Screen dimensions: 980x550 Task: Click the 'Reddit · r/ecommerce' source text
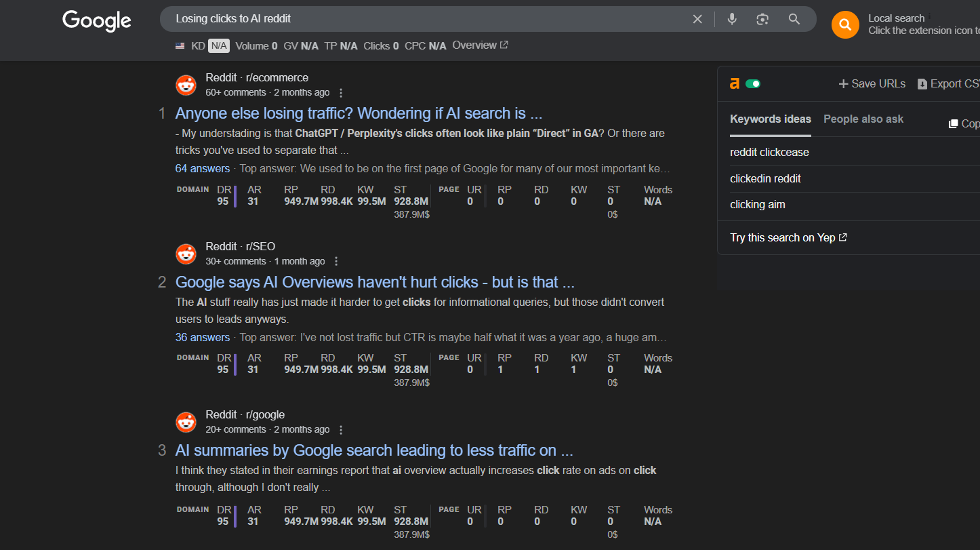(x=257, y=78)
